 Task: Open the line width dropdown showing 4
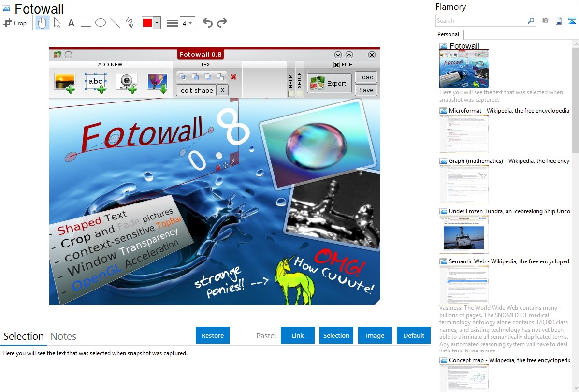(x=187, y=23)
